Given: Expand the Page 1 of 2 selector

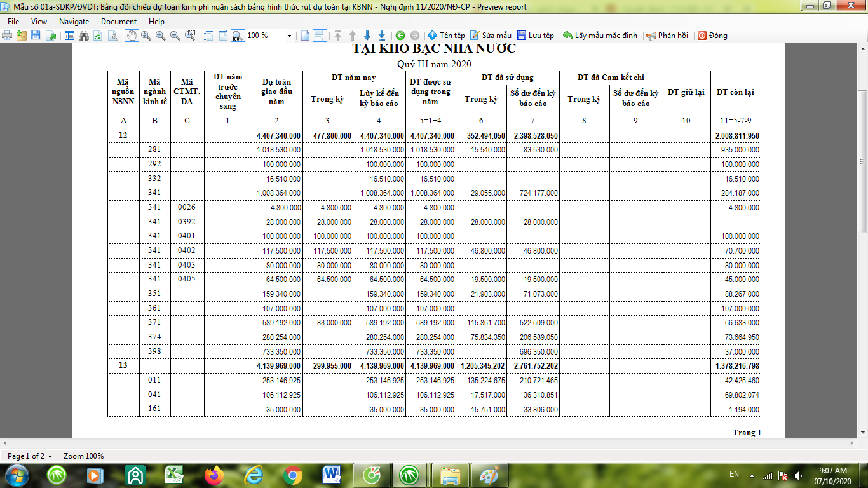Looking at the screenshot, I should pyautogui.click(x=30, y=456).
